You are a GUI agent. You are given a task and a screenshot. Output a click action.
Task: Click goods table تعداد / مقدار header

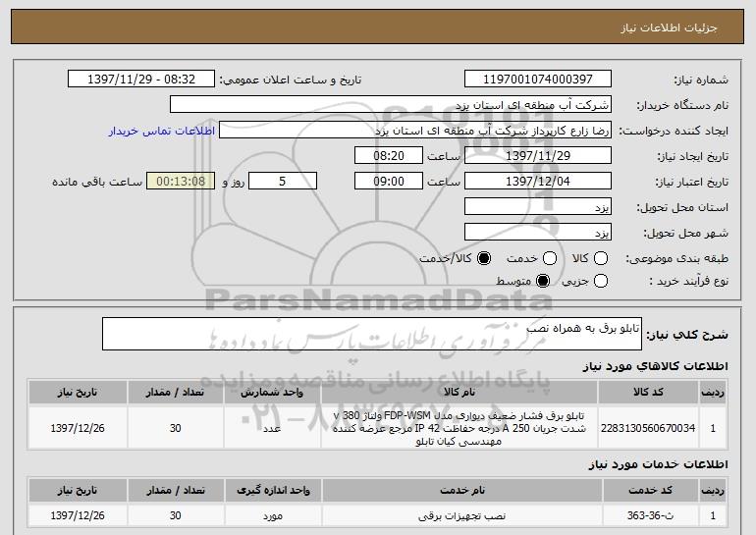(x=175, y=393)
